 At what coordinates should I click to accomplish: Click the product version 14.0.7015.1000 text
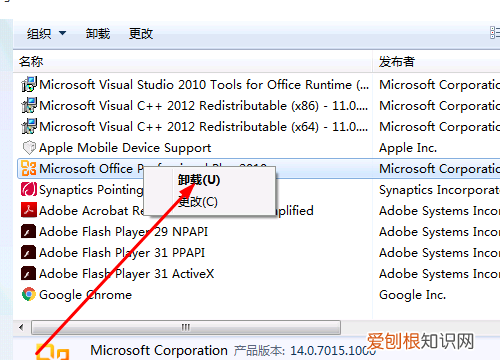tap(333, 350)
